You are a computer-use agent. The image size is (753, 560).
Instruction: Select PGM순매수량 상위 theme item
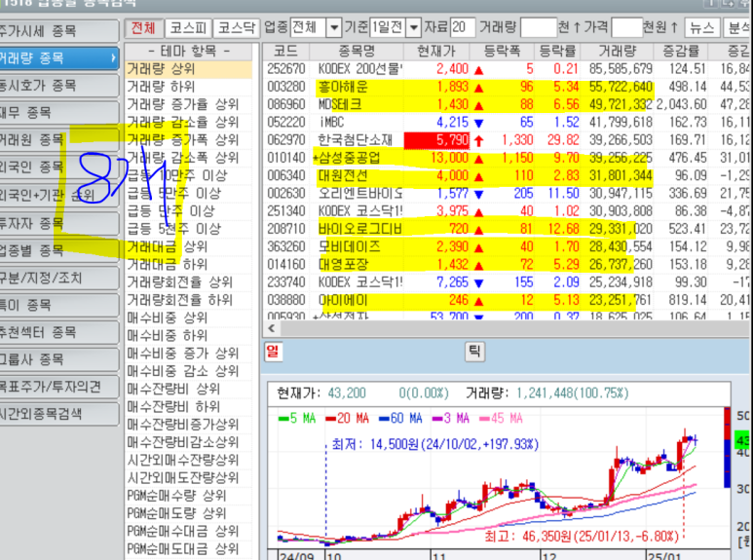[189, 496]
